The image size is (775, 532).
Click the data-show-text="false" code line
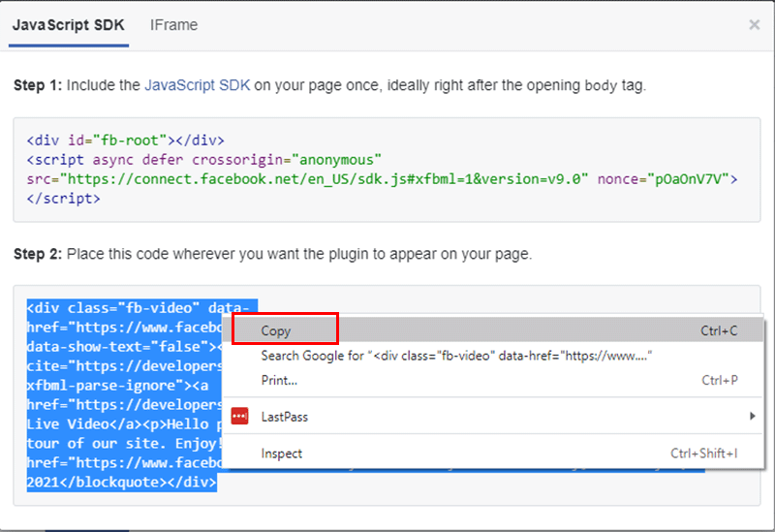click(125, 347)
